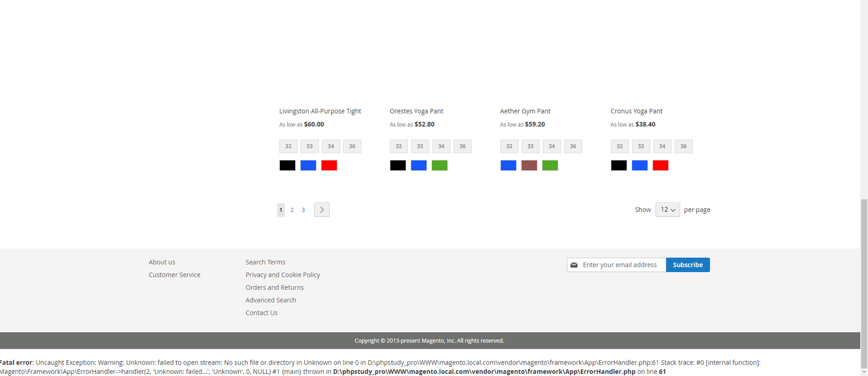Select size 32 for Livingston All-Purpose Tight
This screenshot has height=376, width=868.
pyautogui.click(x=288, y=146)
